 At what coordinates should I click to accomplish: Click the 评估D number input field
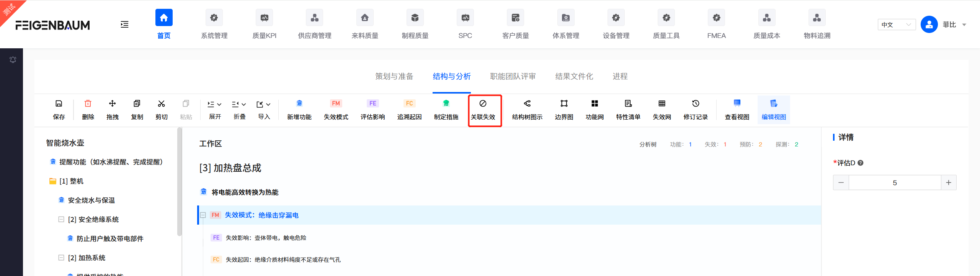click(x=895, y=182)
